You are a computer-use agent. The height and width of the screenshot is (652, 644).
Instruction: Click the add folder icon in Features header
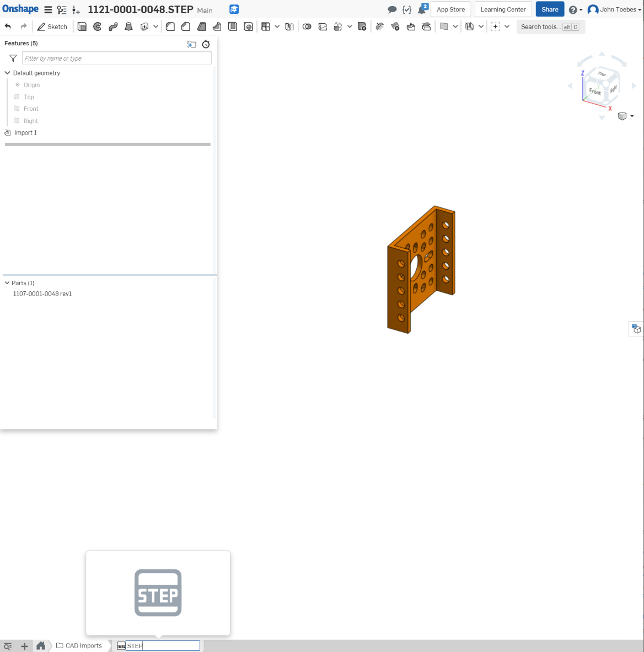click(191, 44)
